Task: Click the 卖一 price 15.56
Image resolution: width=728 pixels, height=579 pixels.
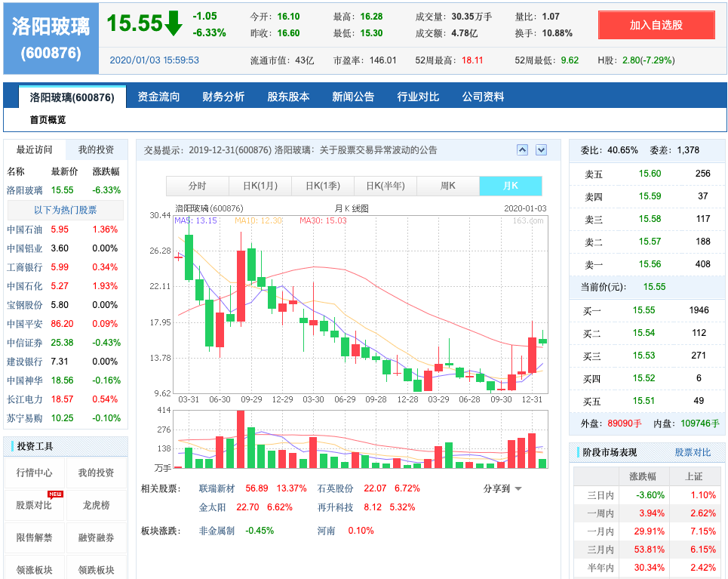Action: click(x=650, y=264)
